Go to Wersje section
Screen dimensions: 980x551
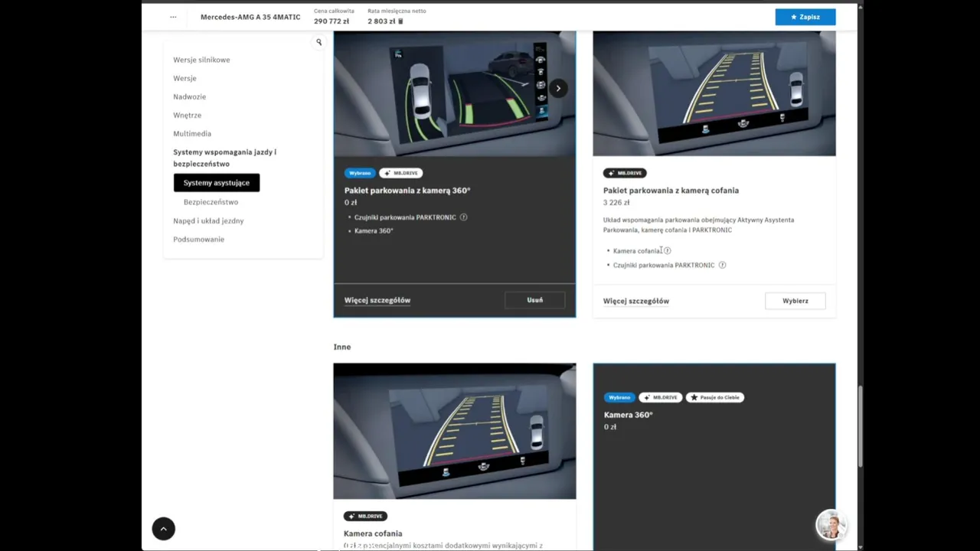click(x=185, y=78)
